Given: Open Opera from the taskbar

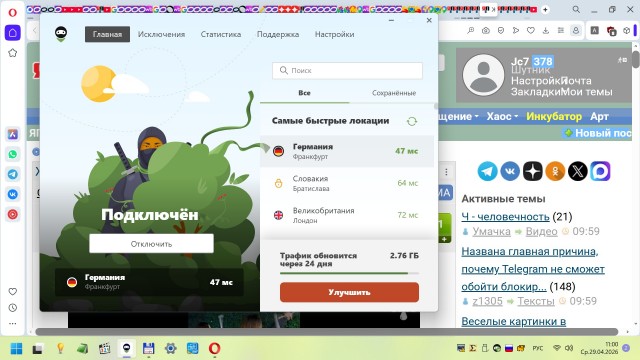Looking at the screenshot, I should click(215, 349).
